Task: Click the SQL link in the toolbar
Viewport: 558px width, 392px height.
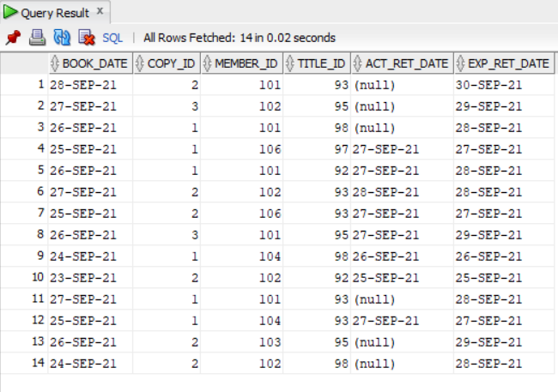Action: (x=112, y=38)
